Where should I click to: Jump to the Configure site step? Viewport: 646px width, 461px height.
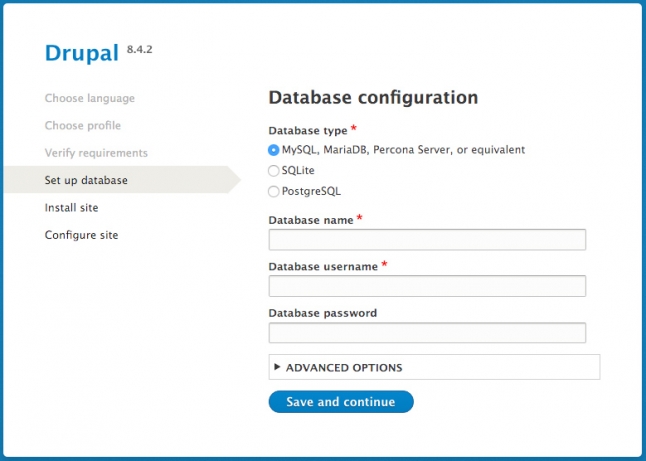(x=81, y=235)
